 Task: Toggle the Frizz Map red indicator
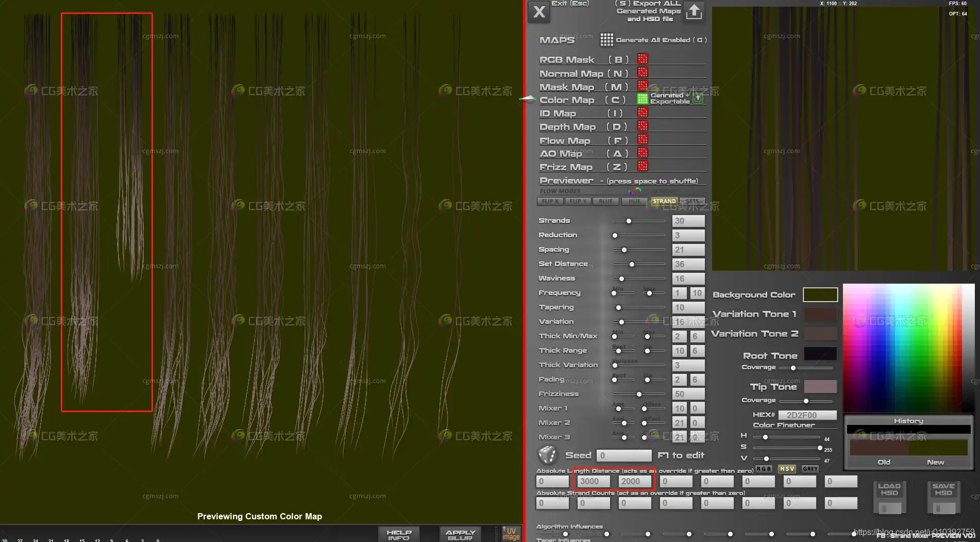click(x=643, y=166)
